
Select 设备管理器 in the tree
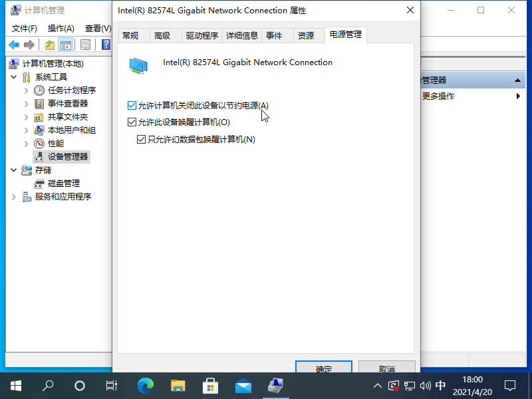click(x=67, y=157)
